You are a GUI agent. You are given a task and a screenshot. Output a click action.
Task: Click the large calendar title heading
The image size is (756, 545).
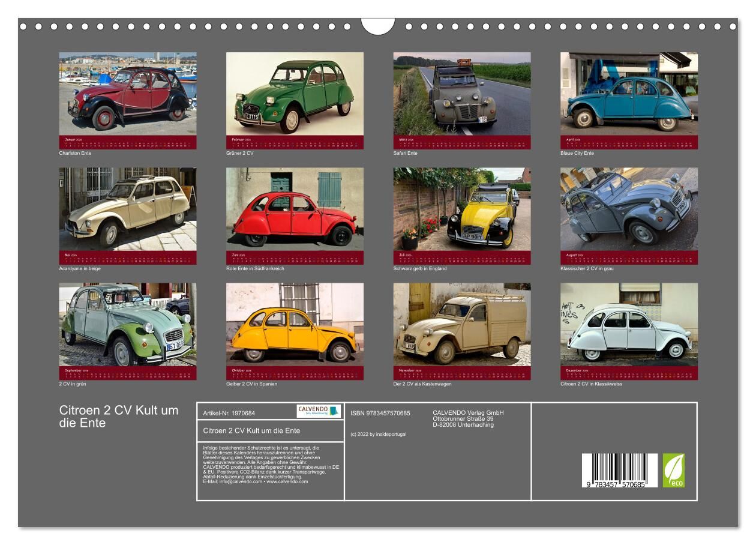119,416
